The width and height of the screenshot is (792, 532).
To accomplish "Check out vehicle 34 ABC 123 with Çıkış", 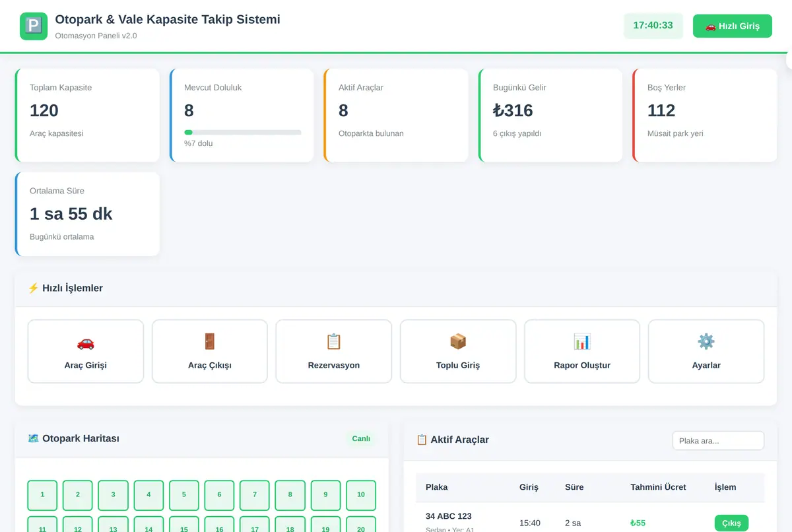I will (x=731, y=523).
